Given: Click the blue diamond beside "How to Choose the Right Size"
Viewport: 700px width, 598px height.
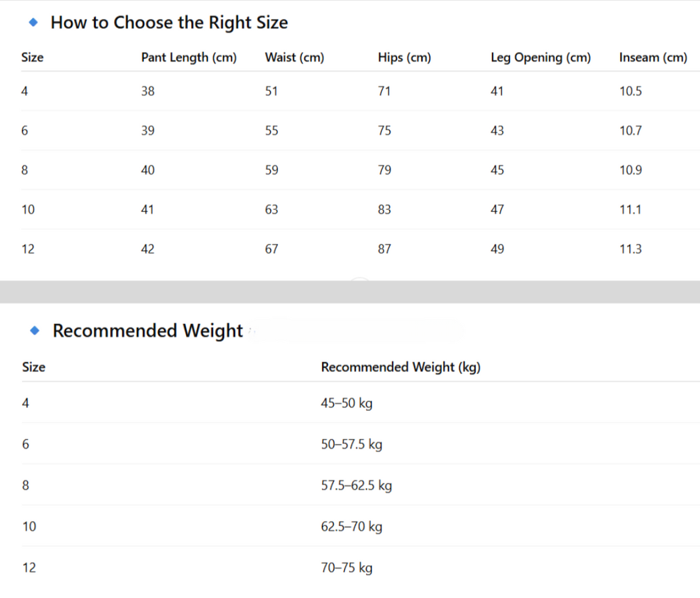Looking at the screenshot, I should 34,23.
